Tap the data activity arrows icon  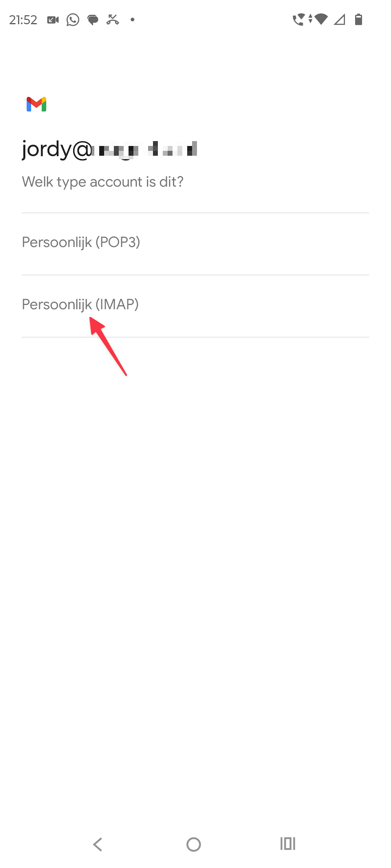[x=310, y=20]
